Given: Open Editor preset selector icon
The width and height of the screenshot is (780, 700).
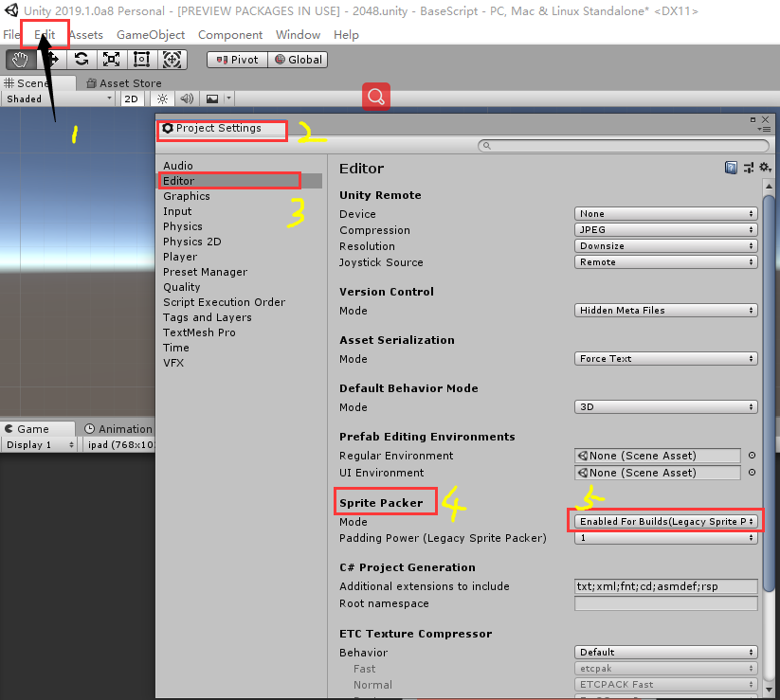Looking at the screenshot, I should tap(749, 168).
